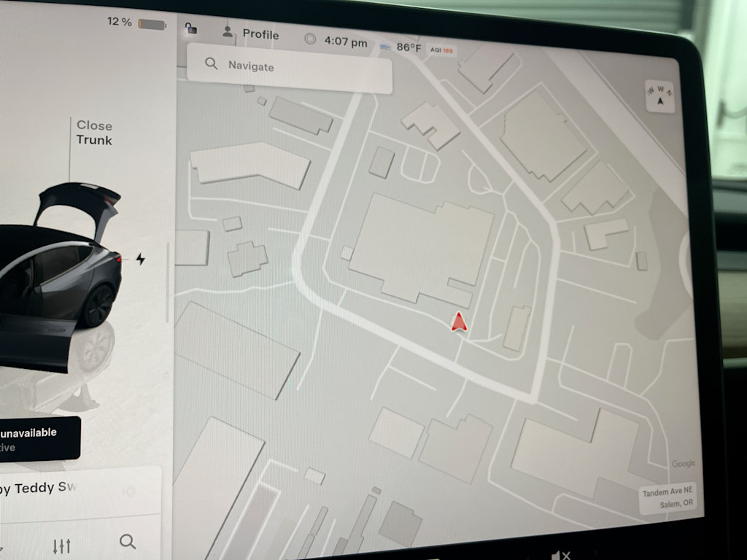
Task: Tap the battery level icon
Action: (152, 24)
